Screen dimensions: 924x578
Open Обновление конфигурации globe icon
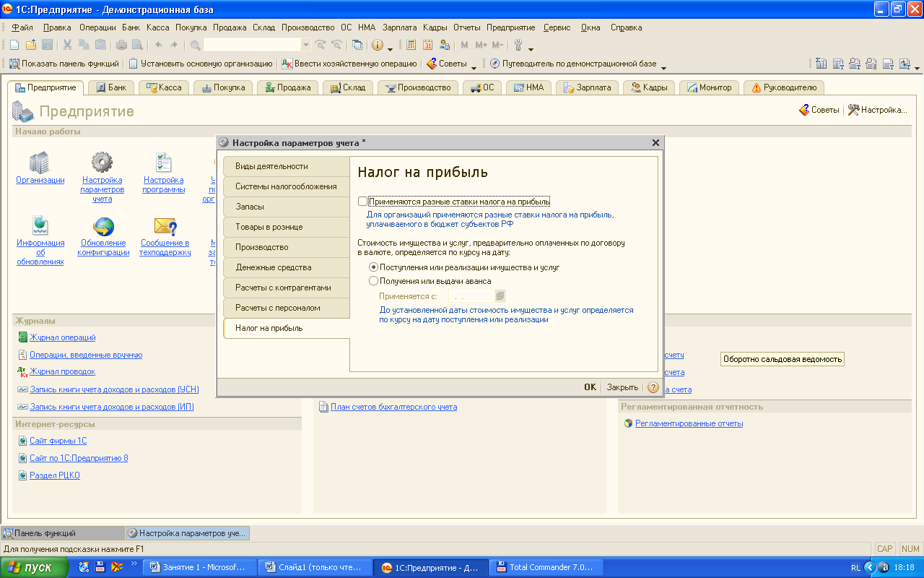point(103,226)
